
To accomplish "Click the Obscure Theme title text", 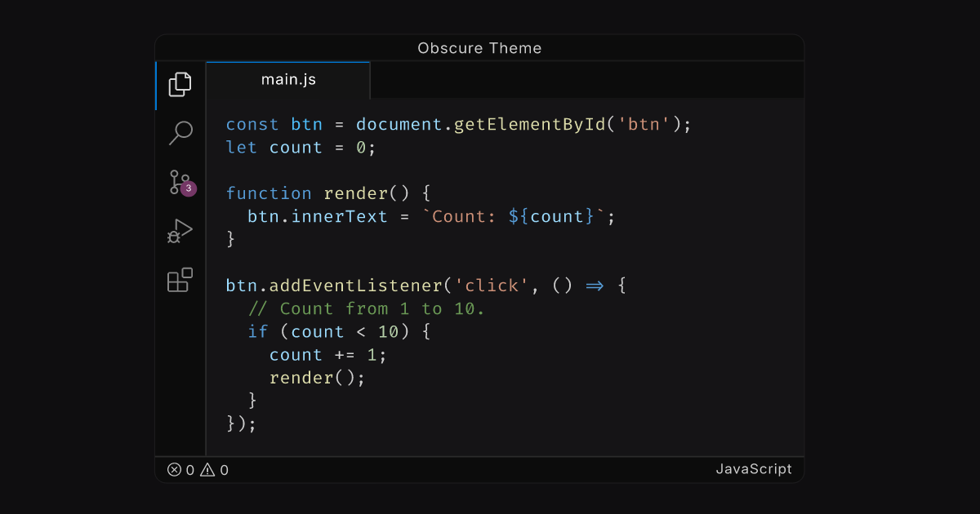I will pyautogui.click(x=479, y=48).
